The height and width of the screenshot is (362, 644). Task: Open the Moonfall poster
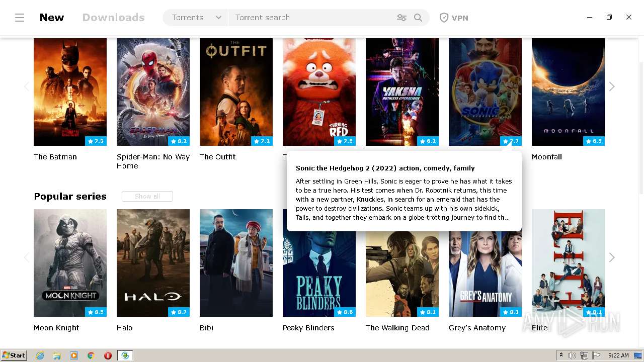(568, 92)
